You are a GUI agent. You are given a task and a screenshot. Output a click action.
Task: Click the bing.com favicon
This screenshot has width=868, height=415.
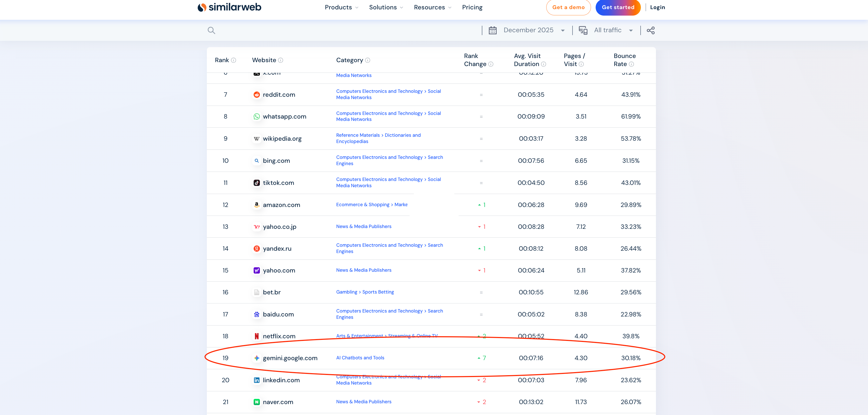point(257,161)
